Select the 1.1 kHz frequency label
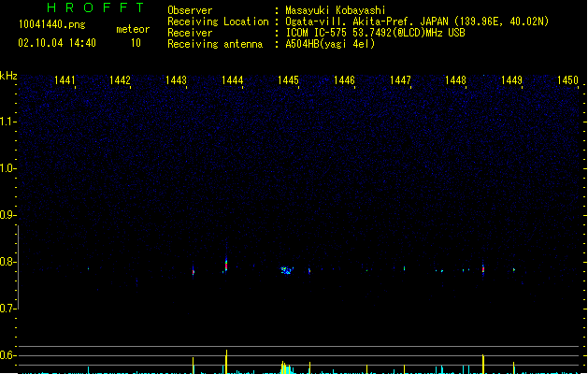Image resolution: width=588 pixels, height=374 pixels. [7, 122]
